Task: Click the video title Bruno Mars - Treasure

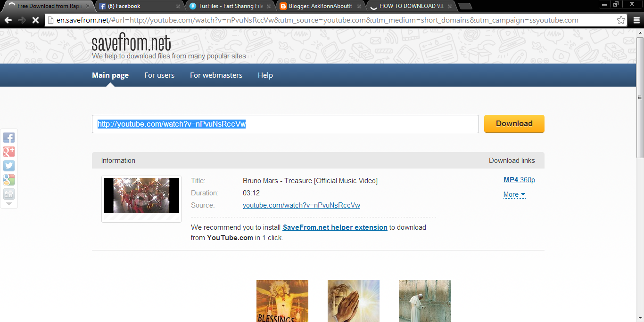Action: point(310,181)
